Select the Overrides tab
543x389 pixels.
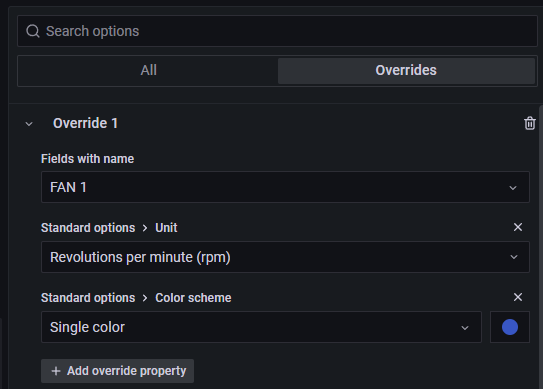406,70
